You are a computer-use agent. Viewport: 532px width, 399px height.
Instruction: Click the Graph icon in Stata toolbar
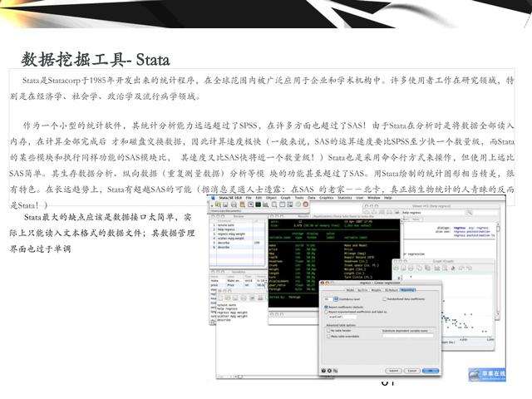tap(265, 204)
